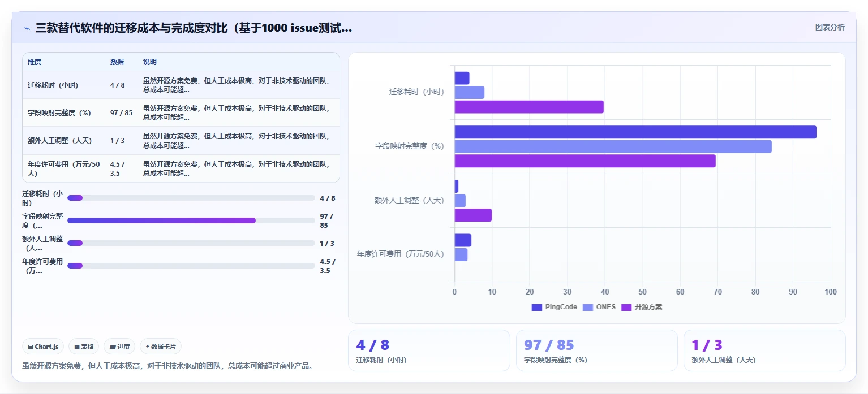Image resolution: width=868 pixels, height=394 pixels.
Task: Click the chart's 迁移耗时（小时） axis label
Action: (416, 92)
